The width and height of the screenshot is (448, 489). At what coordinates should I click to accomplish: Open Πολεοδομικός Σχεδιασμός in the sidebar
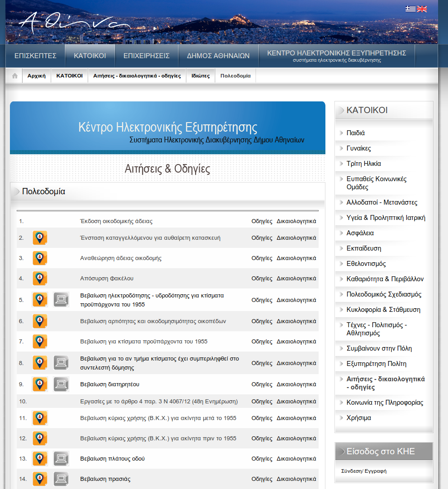point(384,294)
